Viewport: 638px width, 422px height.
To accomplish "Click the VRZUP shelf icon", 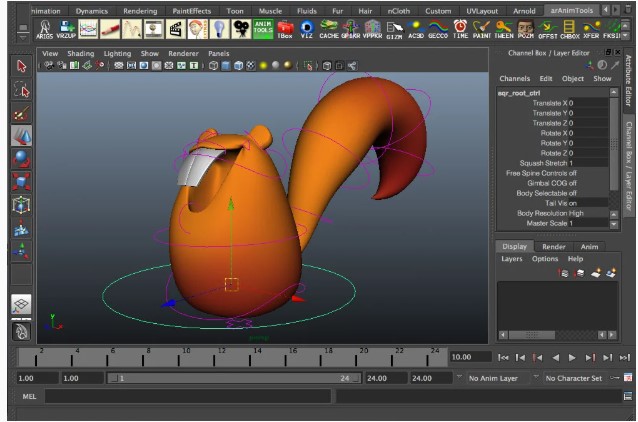I will pyautogui.click(x=66, y=29).
